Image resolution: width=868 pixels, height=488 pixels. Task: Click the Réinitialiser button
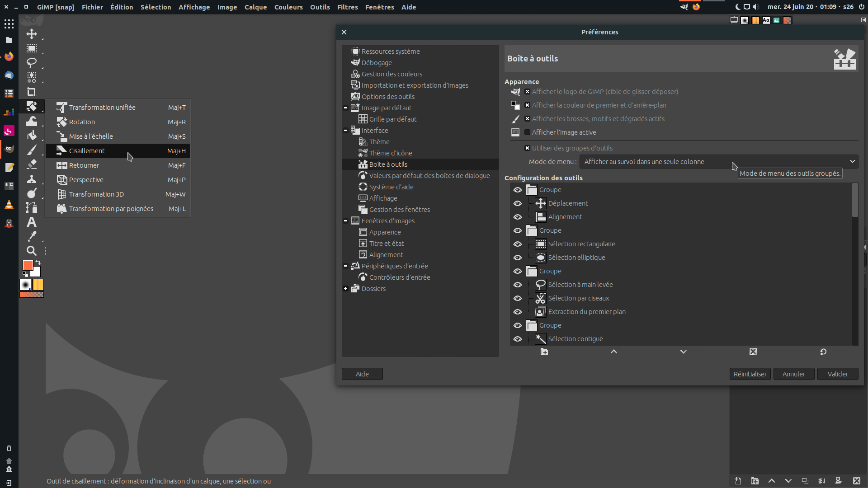click(750, 374)
